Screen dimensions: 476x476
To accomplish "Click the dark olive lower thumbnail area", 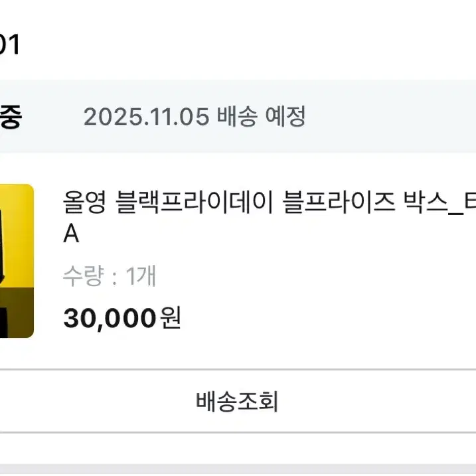I will [17, 313].
